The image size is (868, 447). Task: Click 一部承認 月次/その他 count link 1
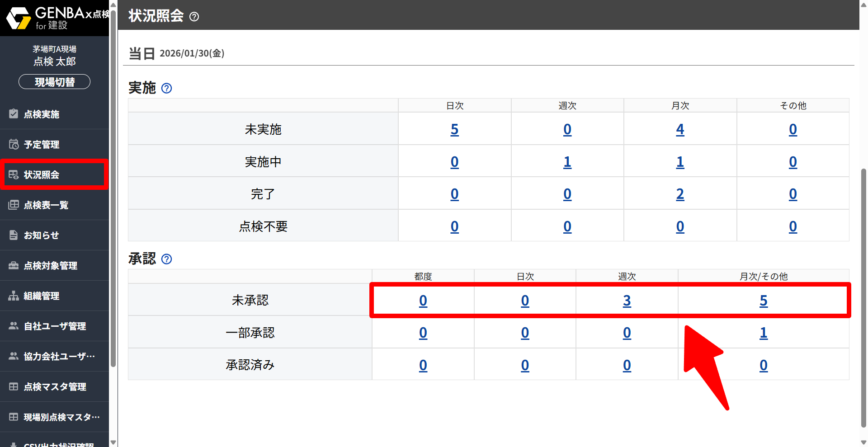[763, 333]
